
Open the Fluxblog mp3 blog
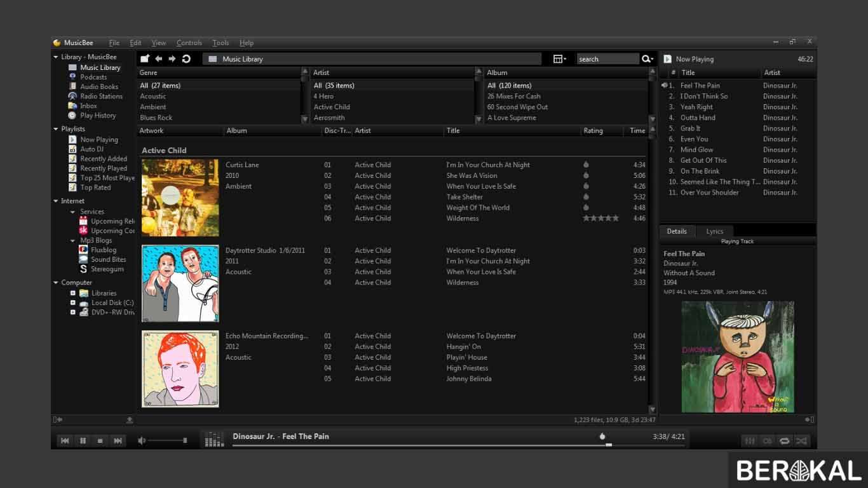104,250
